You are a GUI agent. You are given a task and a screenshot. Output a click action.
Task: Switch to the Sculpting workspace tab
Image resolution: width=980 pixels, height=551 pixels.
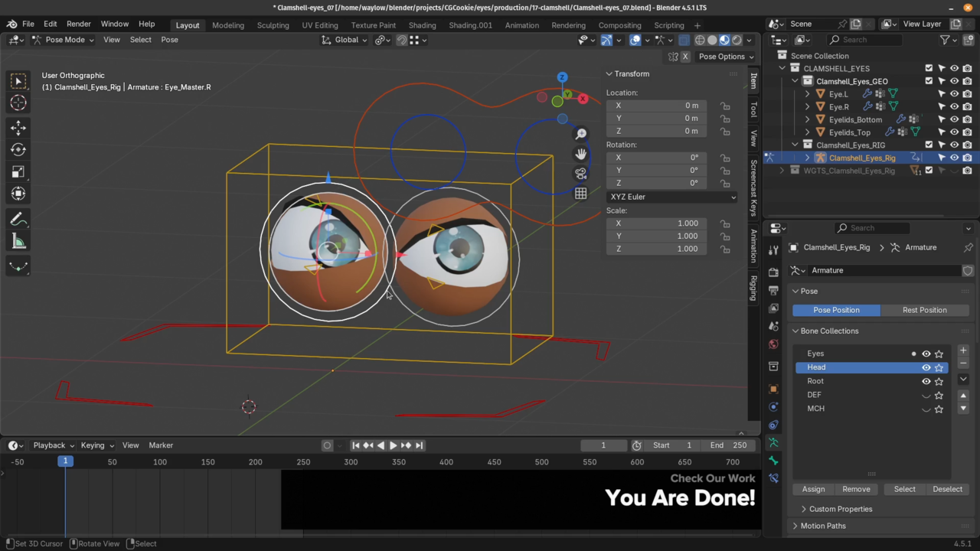point(273,24)
